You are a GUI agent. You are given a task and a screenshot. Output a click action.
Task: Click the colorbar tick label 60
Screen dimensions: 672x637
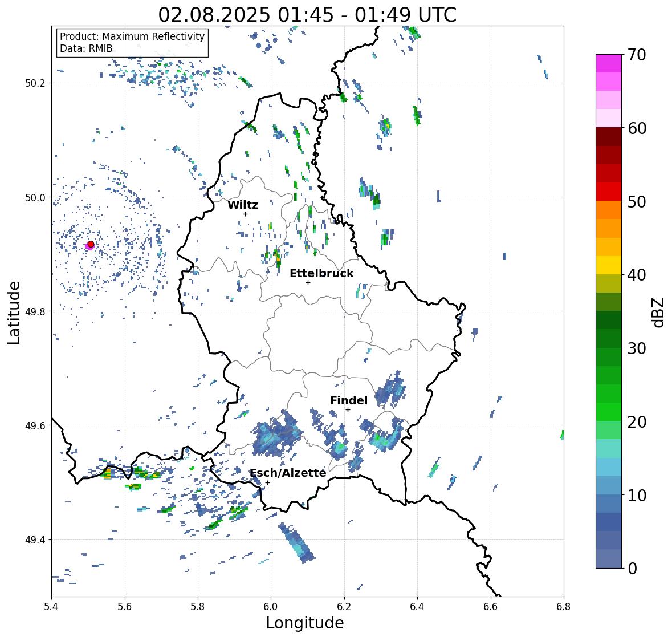click(637, 128)
